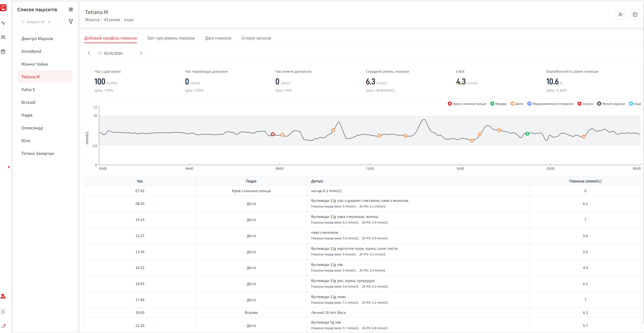
Task: Toggle the Інсулін legend item
Action: 585,104
